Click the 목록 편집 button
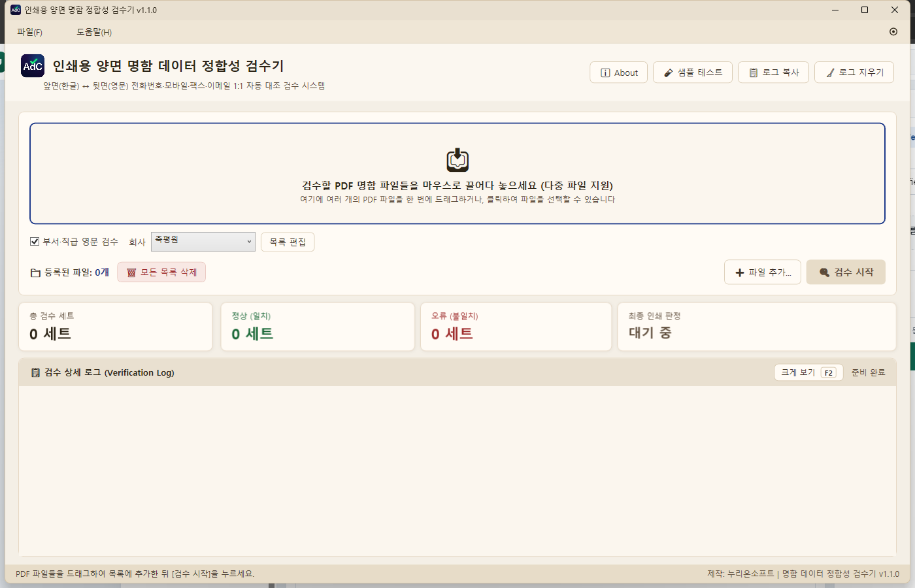The height and width of the screenshot is (588, 915). point(288,242)
